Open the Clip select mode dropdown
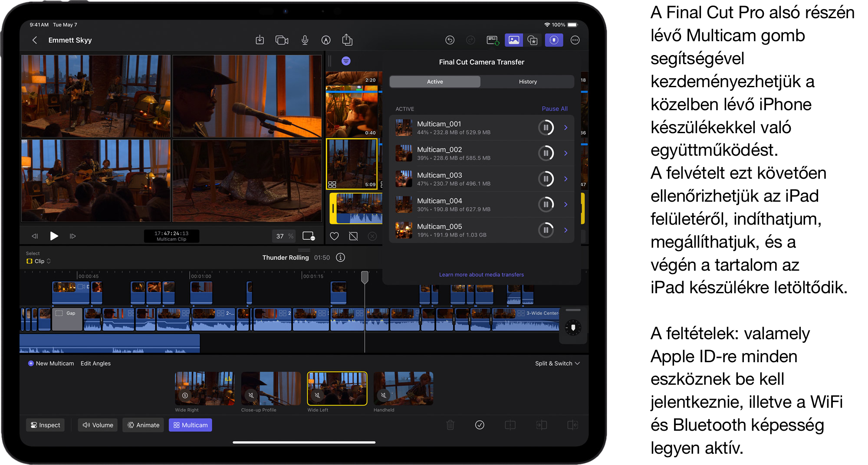Viewport: 868px width, 465px height. [x=39, y=261]
